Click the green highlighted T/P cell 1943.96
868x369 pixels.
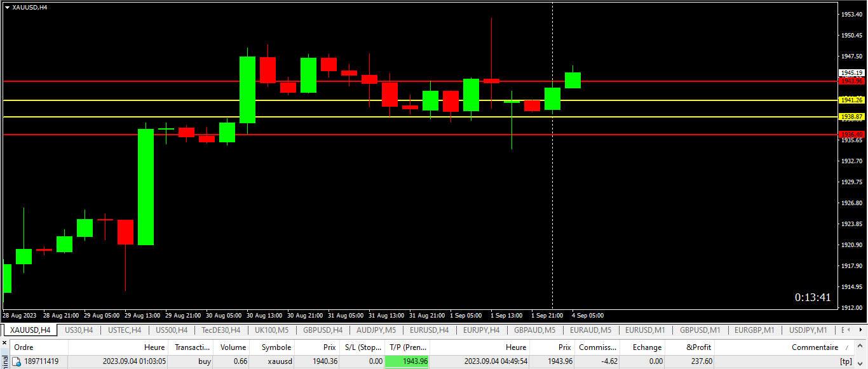[407, 361]
